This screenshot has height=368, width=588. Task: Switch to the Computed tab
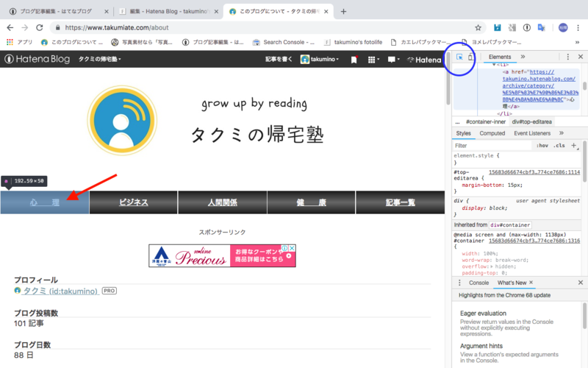pyautogui.click(x=492, y=133)
